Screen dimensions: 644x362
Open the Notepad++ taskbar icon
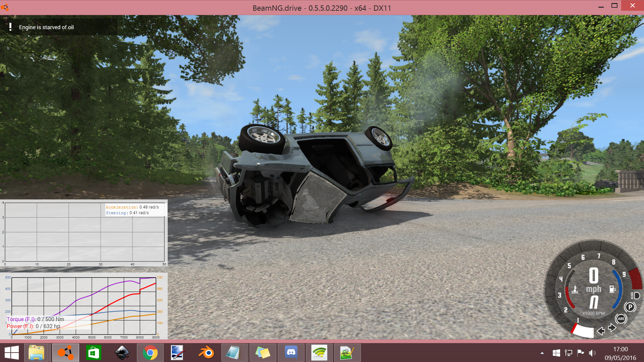347,353
